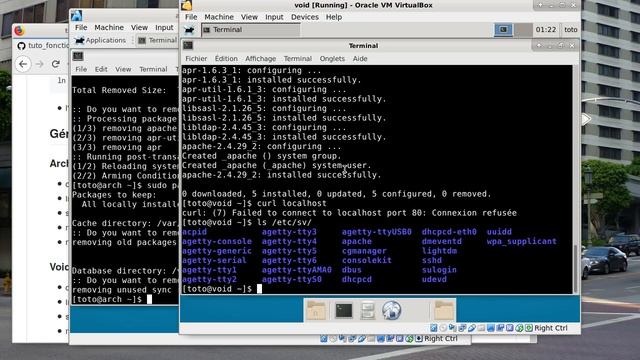Click Right Ctrl label in arch status bar

440,339
